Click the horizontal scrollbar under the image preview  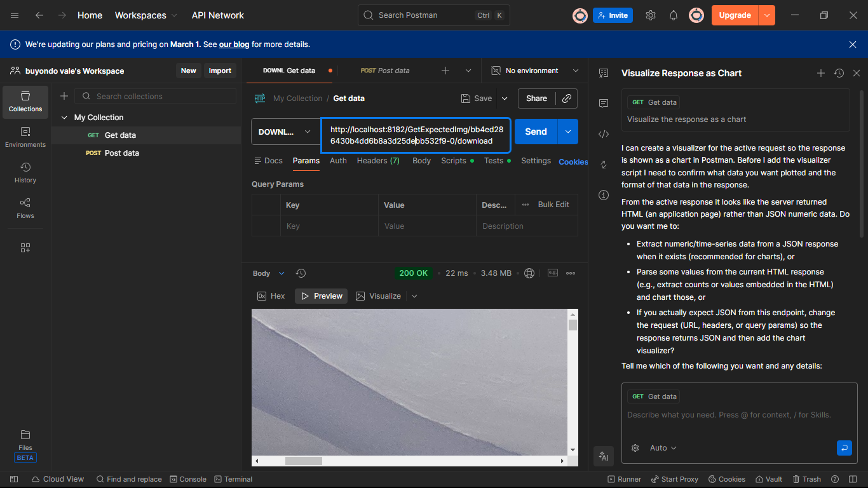click(x=303, y=461)
